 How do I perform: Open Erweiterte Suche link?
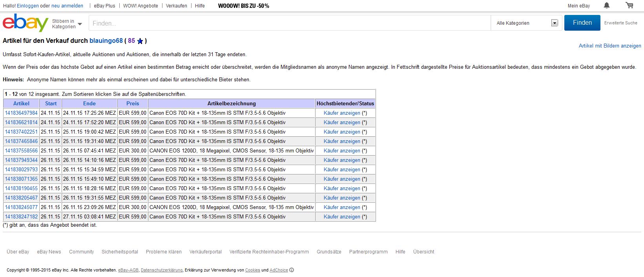tap(621, 23)
